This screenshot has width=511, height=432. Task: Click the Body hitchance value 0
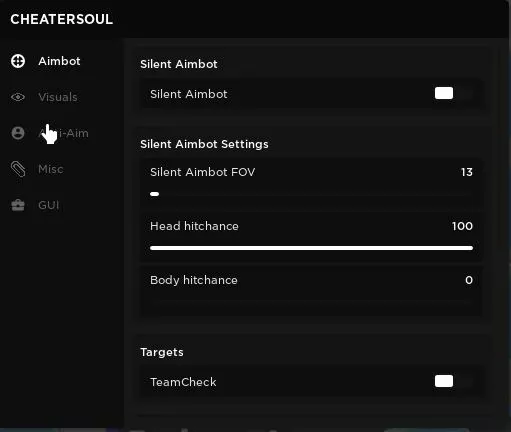pos(469,280)
